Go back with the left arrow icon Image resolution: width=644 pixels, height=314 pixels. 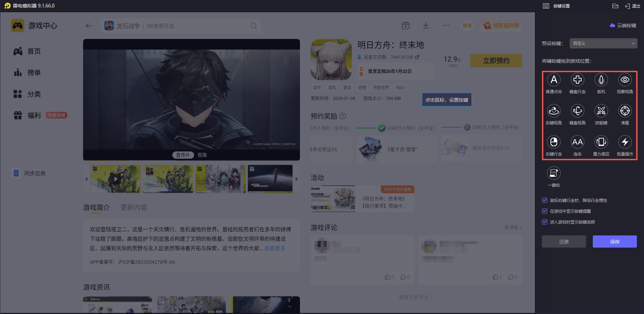point(89,26)
